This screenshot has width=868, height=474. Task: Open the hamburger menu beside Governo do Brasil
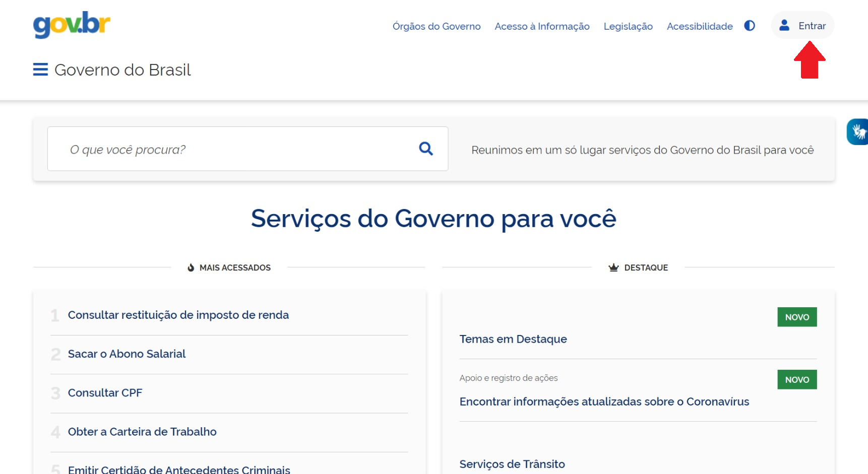[x=40, y=70]
